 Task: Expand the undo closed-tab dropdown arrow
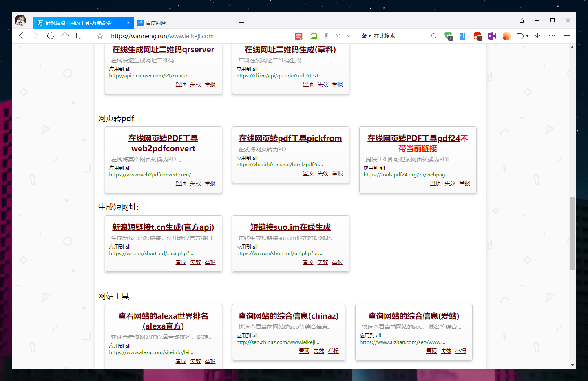point(528,36)
